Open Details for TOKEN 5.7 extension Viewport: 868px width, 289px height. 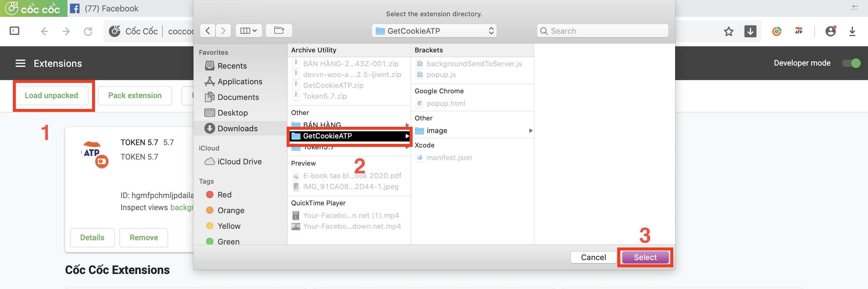click(92, 238)
